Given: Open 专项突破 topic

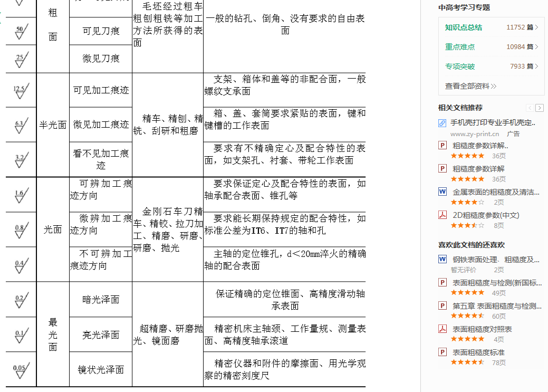Looking at the screenshot, I should coord(459,66).
